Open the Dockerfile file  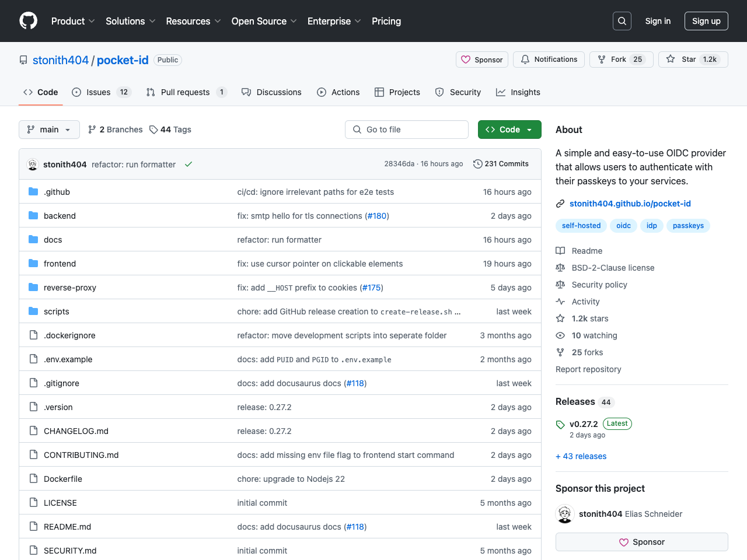[x=63, y=479]
